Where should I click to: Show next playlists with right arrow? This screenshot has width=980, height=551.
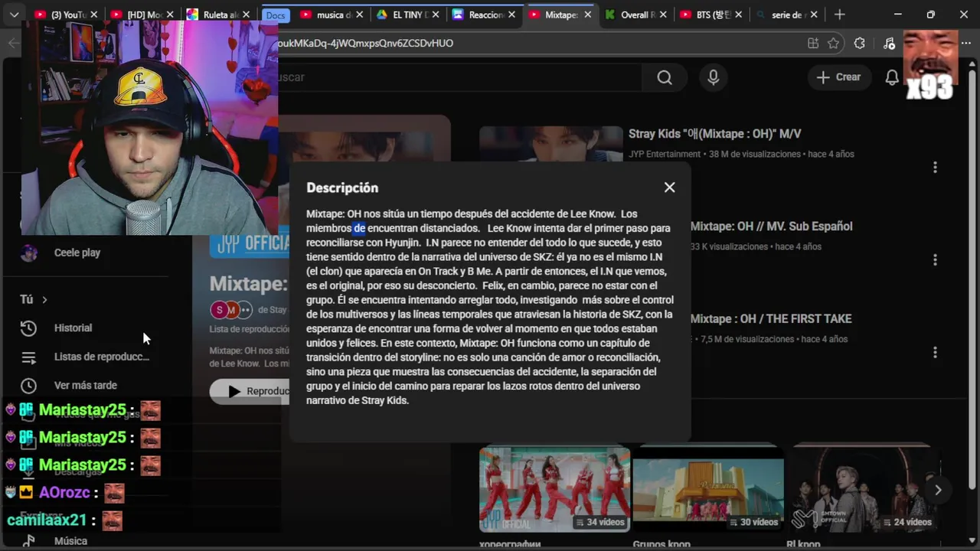937,490
